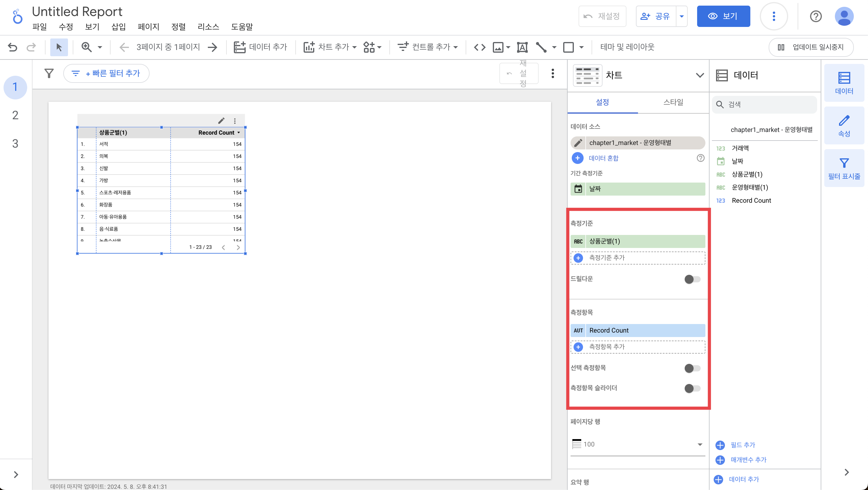Click pencil edit icon above the table
This screenshot has height=490, width=868.
[x=221, y=121]
